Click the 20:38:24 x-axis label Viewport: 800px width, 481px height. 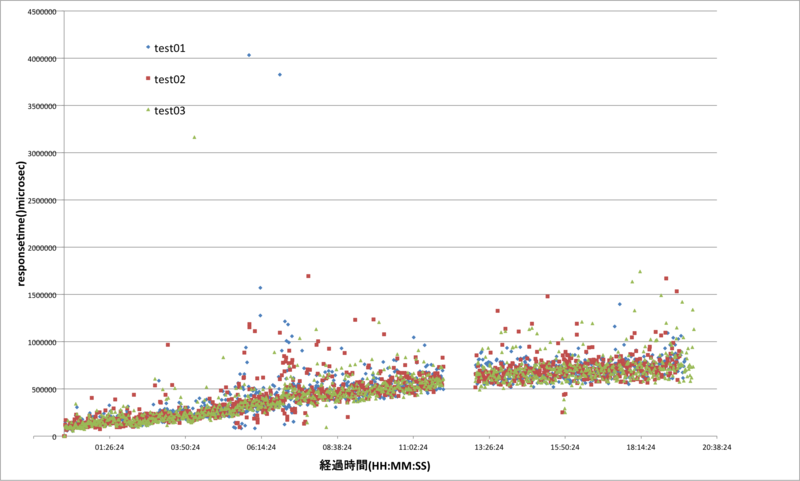pyautogui.click(x=717, y=447)
